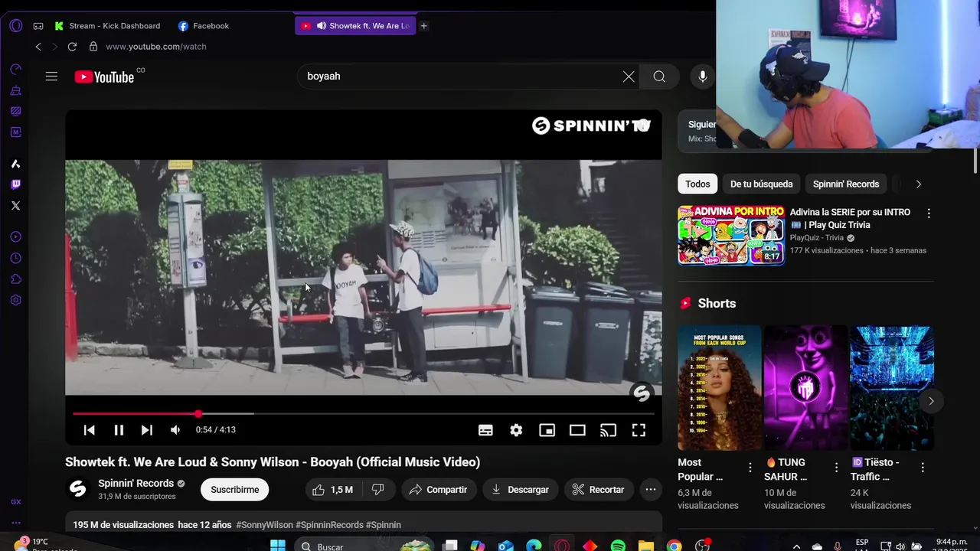Click the Suscribirme button
Image resolution: width=980 pixels, height=551 pixels.
pos(234,490)
